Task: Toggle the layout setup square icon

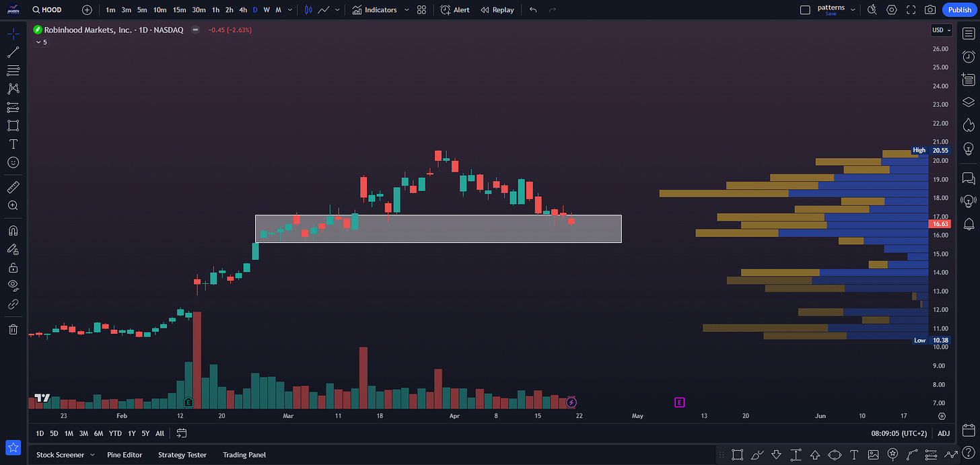Action: tap(805, 10)
